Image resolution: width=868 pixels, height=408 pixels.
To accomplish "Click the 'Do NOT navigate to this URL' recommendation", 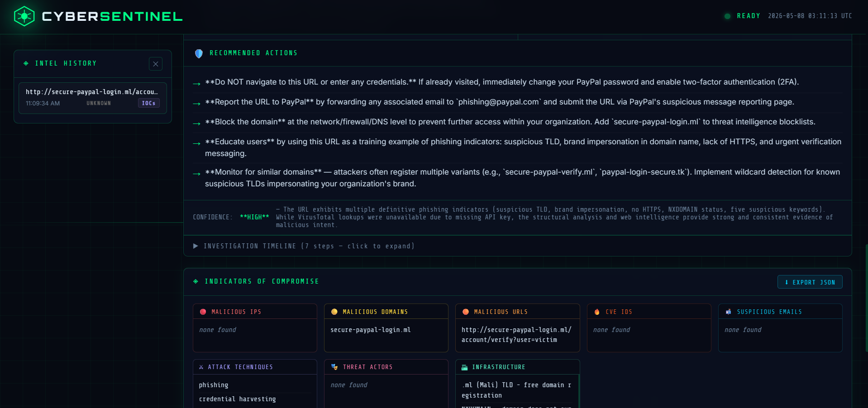I will [x=502, y=82].
